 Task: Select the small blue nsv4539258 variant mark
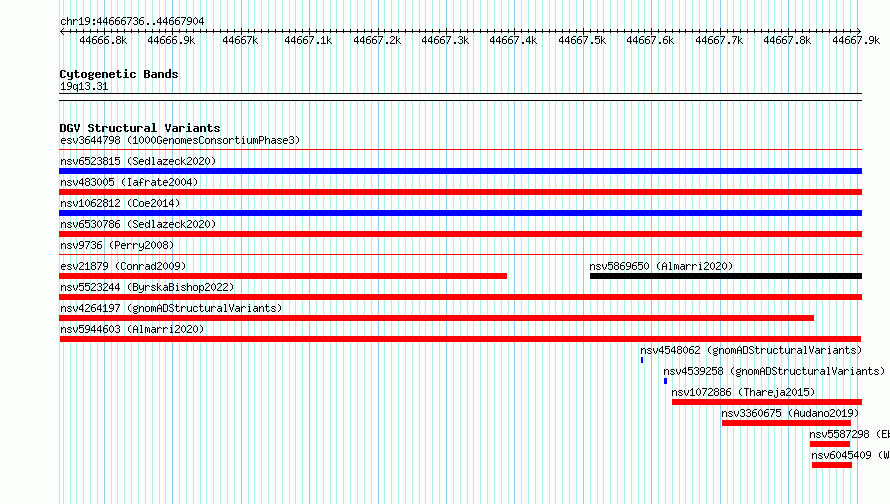665,381
